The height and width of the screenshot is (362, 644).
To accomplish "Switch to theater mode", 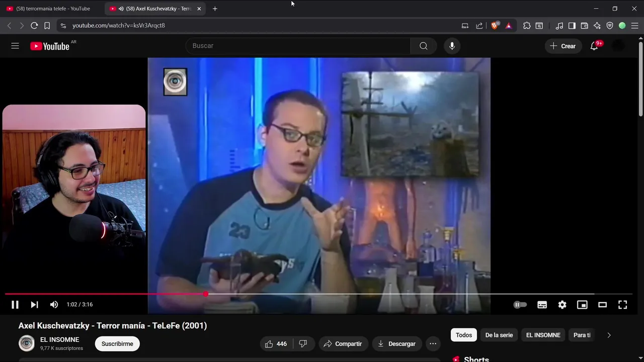I will (x=602, y=305).
